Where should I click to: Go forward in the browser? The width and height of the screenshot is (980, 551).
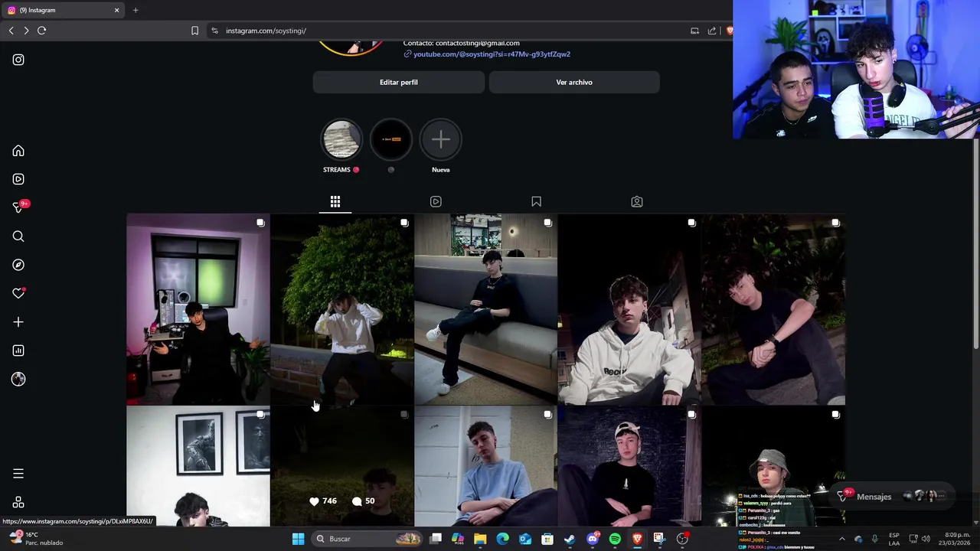[x=26, y=31]
